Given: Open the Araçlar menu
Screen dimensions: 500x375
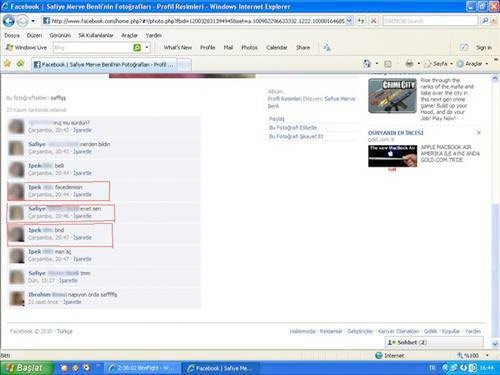Looking at the screenshot, I should click(129, 35).
